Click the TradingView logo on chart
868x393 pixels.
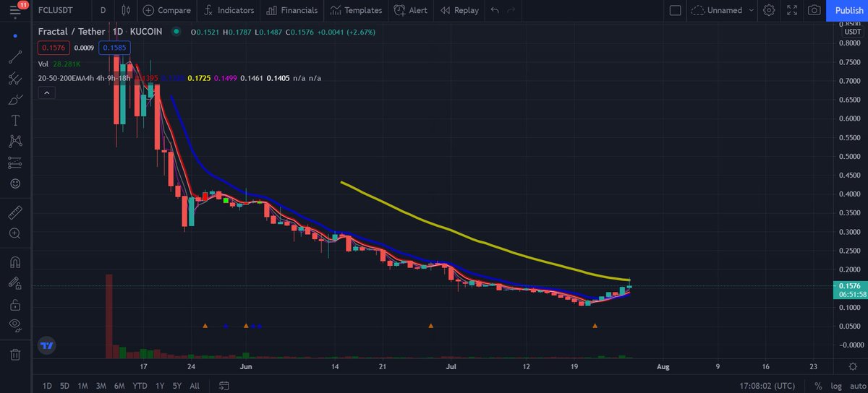47,345
